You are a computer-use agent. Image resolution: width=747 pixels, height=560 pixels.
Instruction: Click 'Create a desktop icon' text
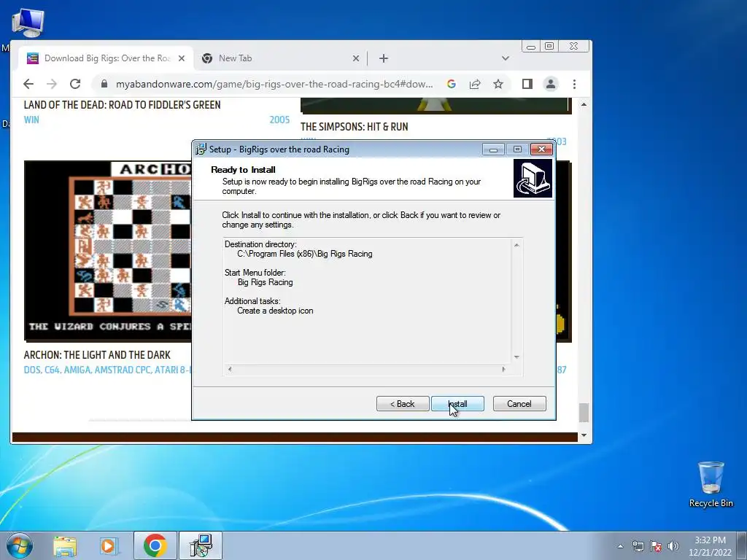click(x=275, y=311)
